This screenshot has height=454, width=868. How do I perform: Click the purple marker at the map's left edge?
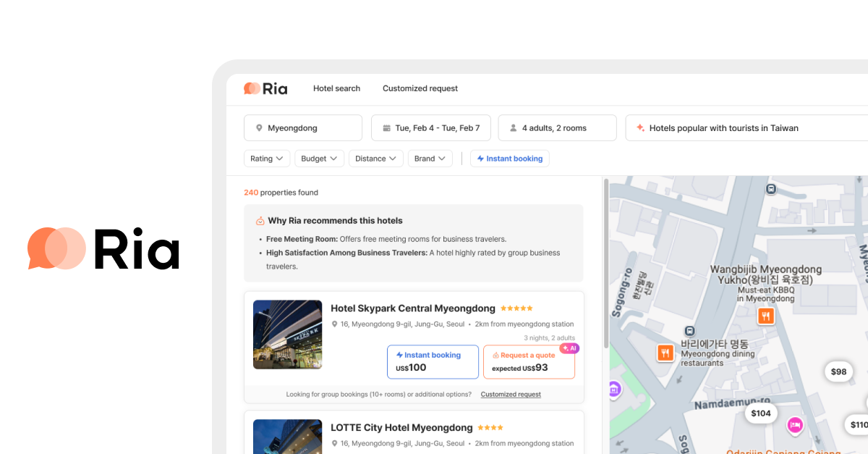click(614, 390)
